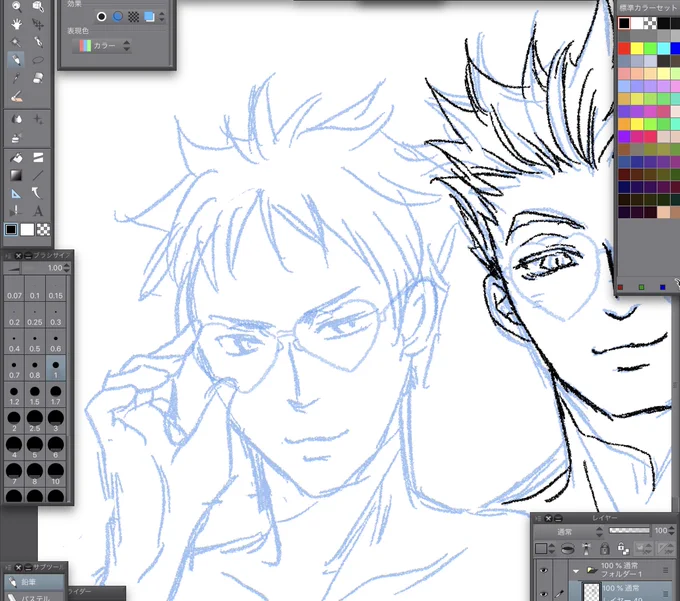
Task: Choose brush size 0.5 preset
Action: pos(35,343)
